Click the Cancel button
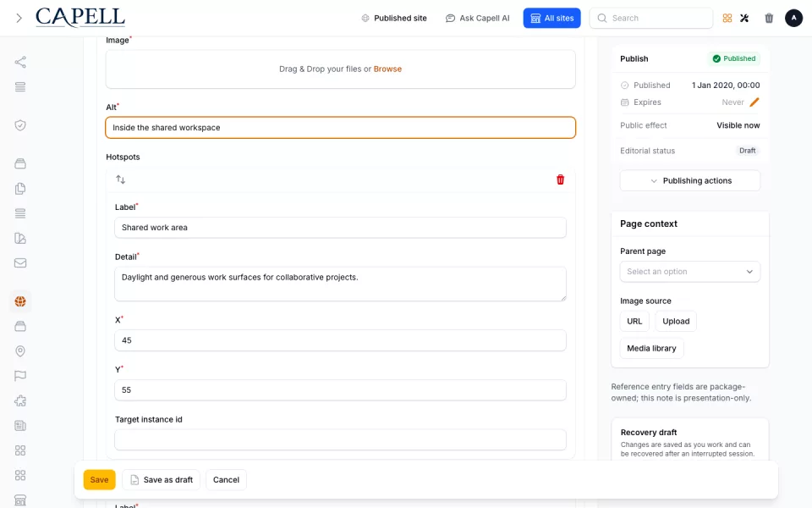This screenshot has width=812, height=508. [x=227, y=480]
